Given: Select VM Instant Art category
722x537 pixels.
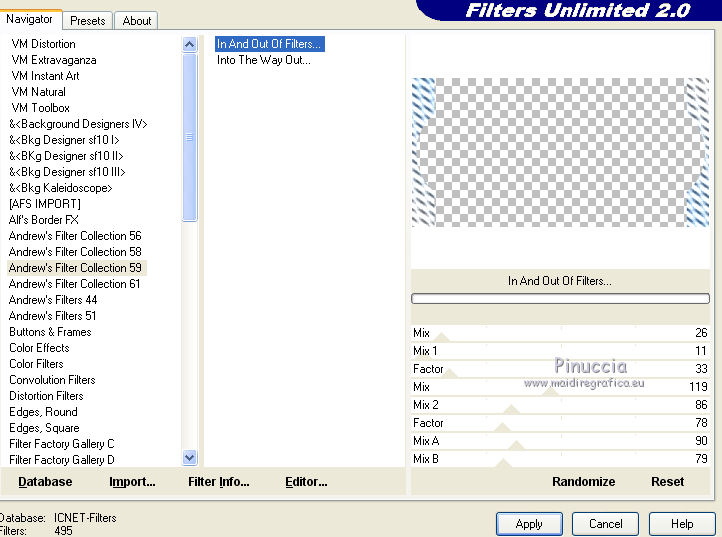Looking at the screenshot, I should (x=45, y=76).
